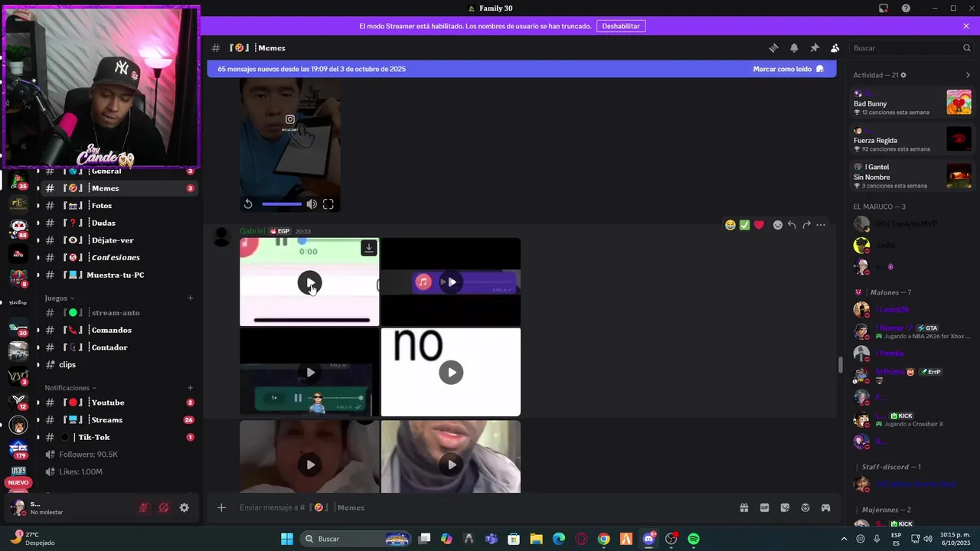This screenshot has width=980, height=551.
Task: Click the message input for Memes
Action: (482, 507)
